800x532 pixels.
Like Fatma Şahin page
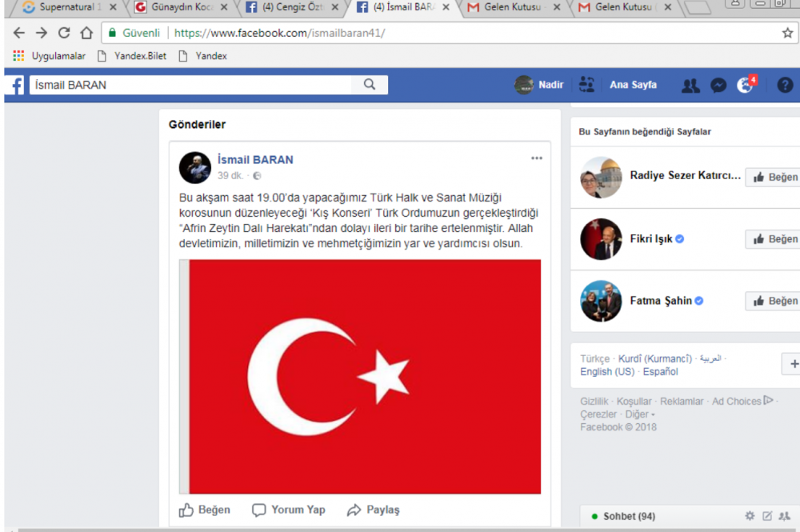[774, 301]
